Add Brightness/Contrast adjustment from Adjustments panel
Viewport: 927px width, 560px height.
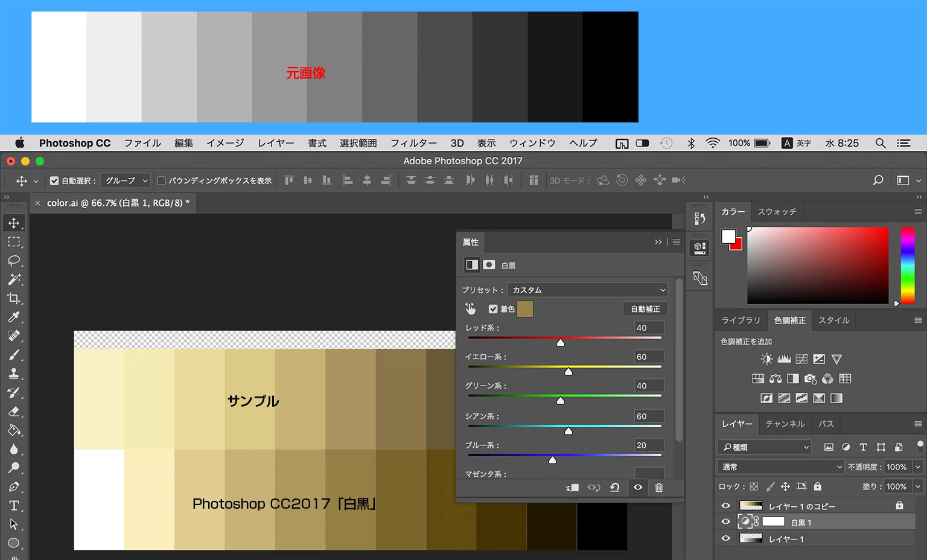(766, 359)
